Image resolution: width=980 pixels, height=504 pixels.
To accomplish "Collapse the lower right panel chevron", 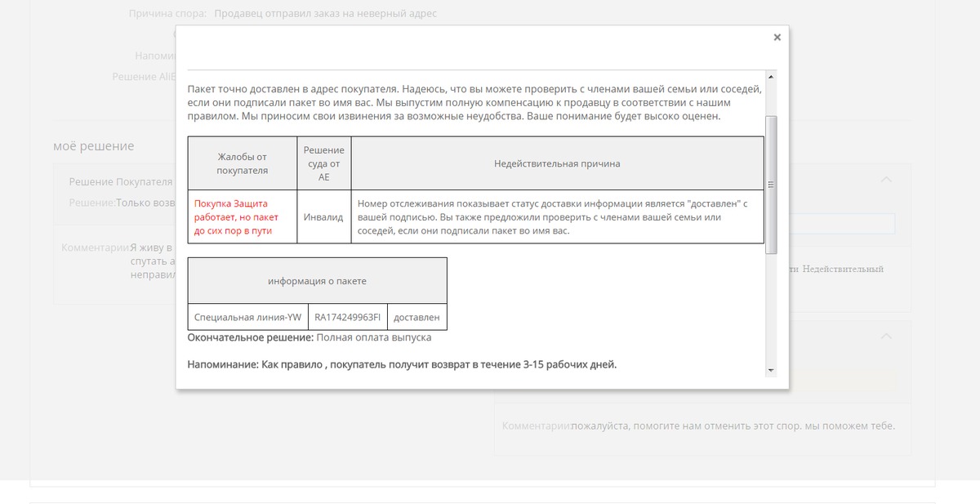I will [x=886, y=336].
